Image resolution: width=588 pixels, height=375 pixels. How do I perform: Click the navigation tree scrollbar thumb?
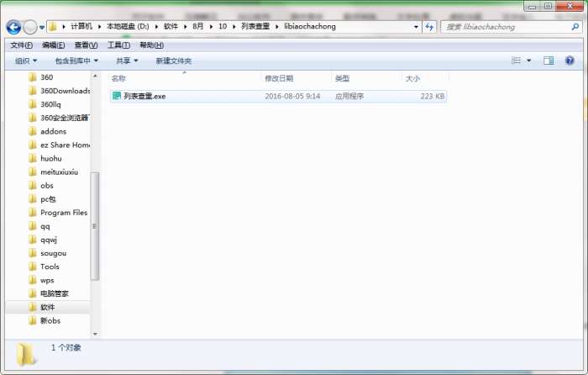click(95, 226)
